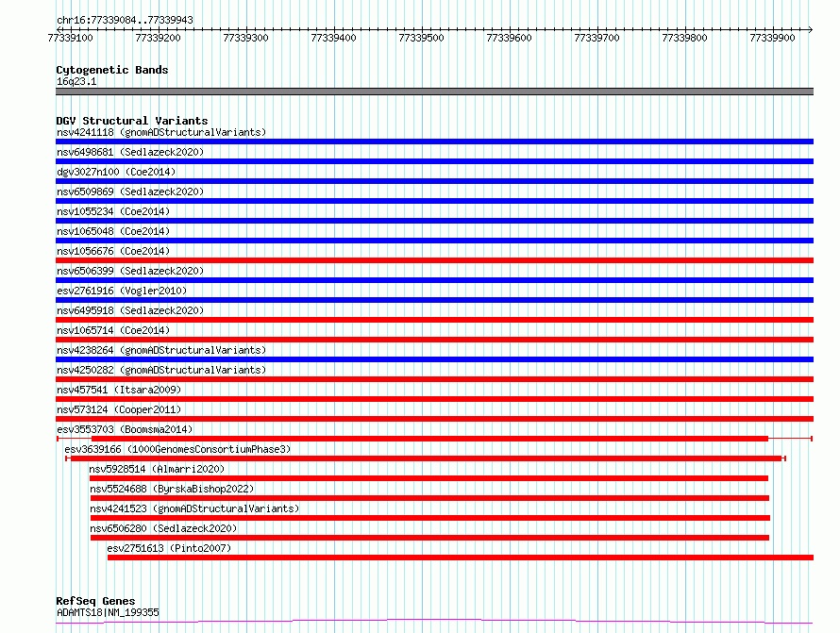This screenshot has width=840, height=633.
Task: Click ruler position 77339300
Action: tap(246, 38)
